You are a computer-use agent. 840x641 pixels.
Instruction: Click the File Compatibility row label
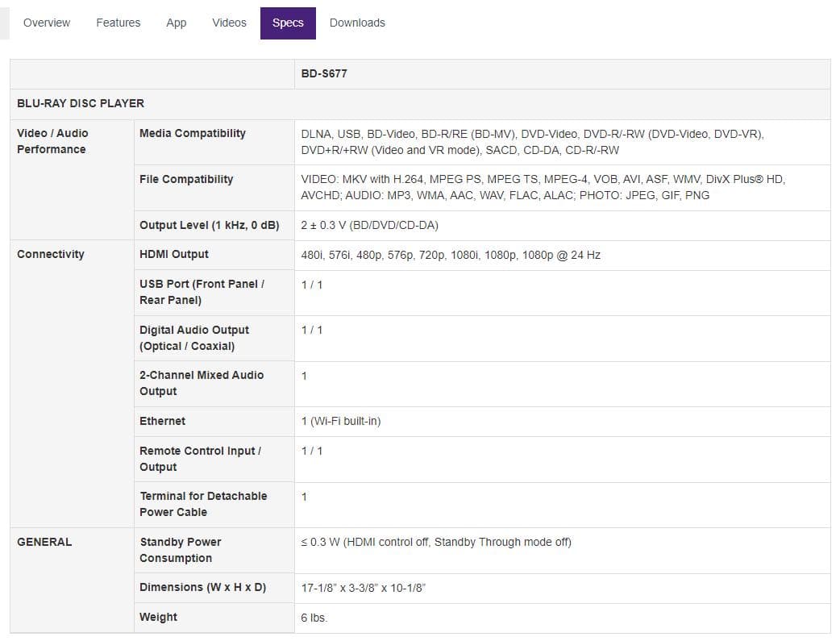click(x=186, y=179)
